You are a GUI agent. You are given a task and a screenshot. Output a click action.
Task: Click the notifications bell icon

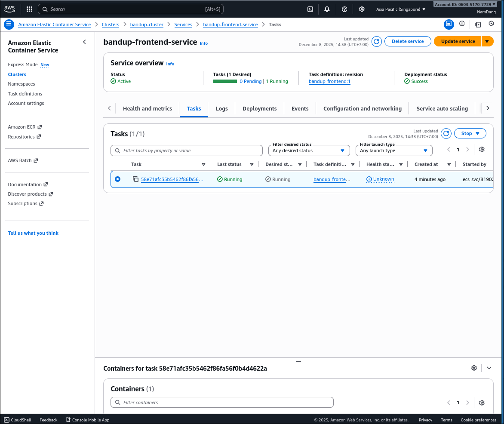click(x=327, y=9)
